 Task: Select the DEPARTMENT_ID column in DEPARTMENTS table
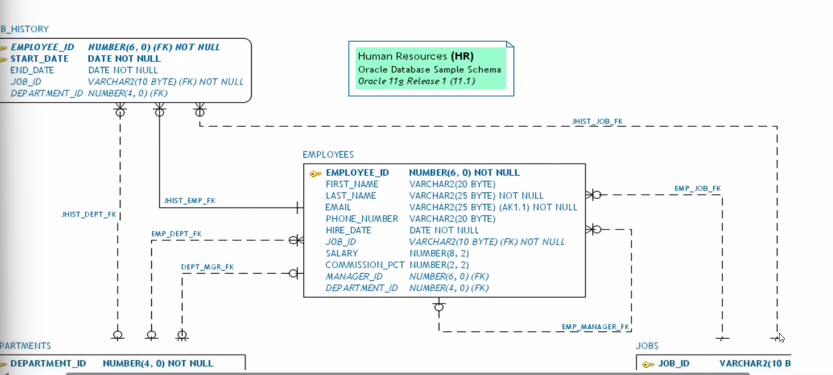[48, 364]
